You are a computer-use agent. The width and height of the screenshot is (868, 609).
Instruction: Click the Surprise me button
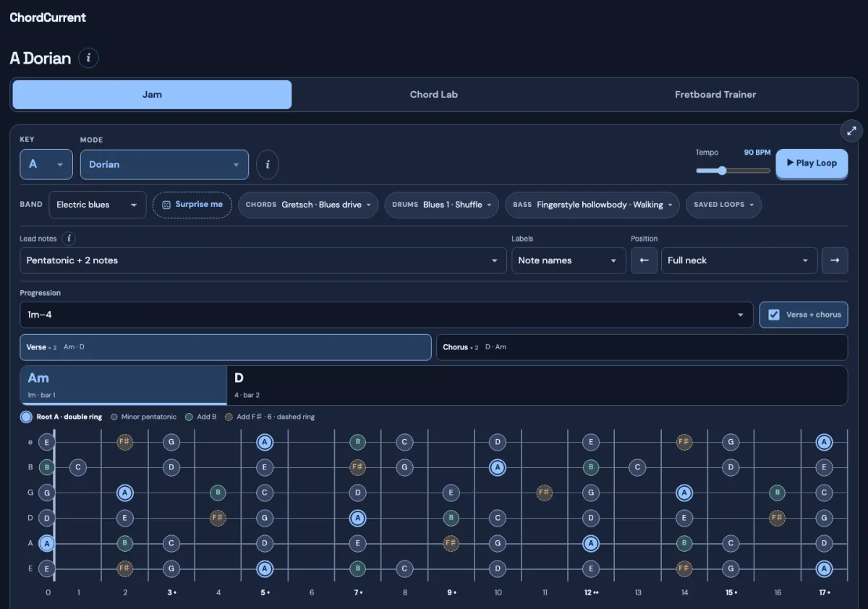[192, 205]
